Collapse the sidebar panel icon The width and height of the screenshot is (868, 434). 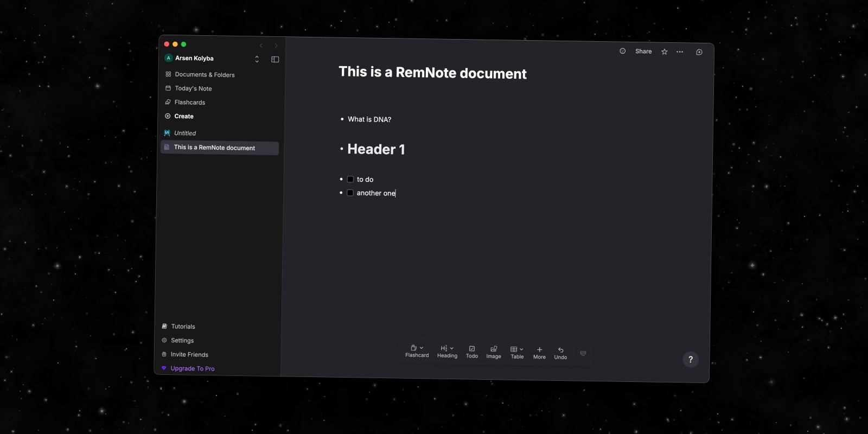tap(275, 60)
